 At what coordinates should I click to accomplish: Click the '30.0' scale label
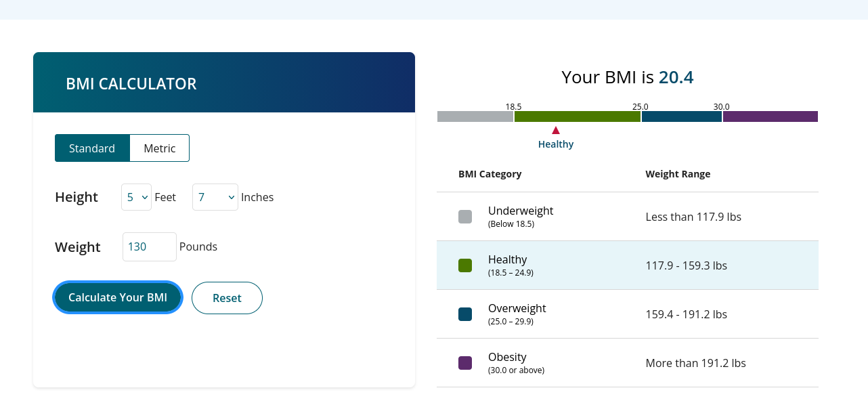[722, 106]
